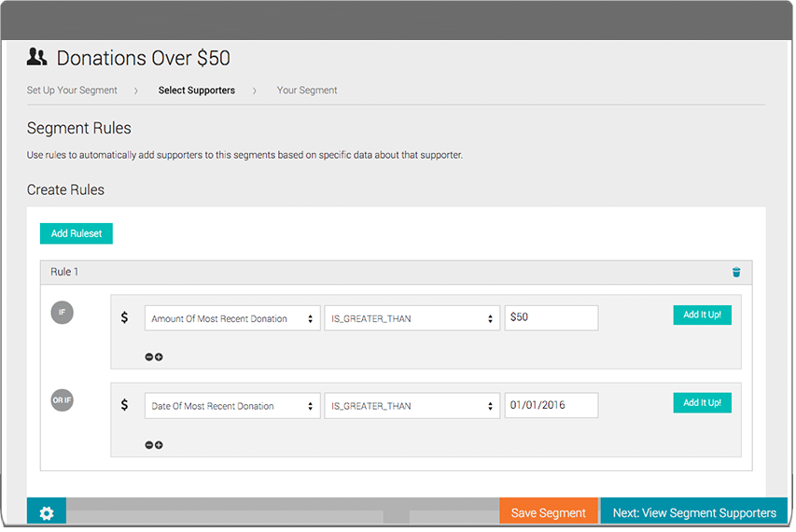Click the Create Rules heading
The height and width of the screenshot is (532, 796).
tap(65, 189)
